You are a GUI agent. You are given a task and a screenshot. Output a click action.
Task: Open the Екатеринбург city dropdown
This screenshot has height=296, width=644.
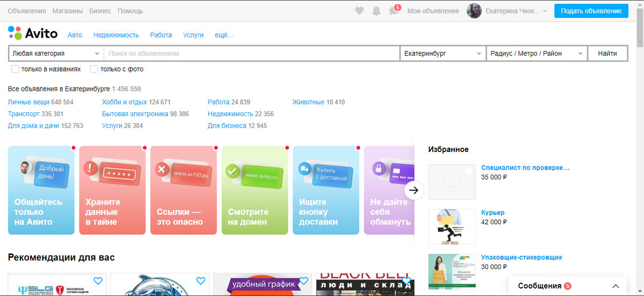[443, 54]
